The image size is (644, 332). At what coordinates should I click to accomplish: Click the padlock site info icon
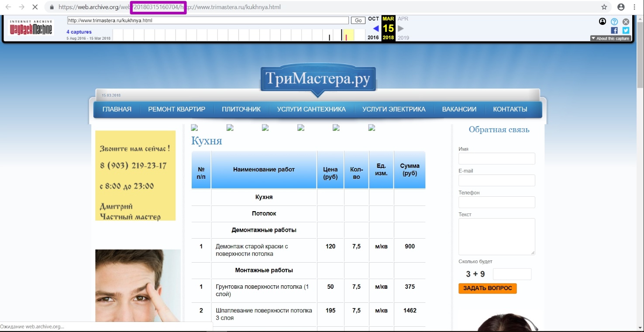(x=52, y=7)
